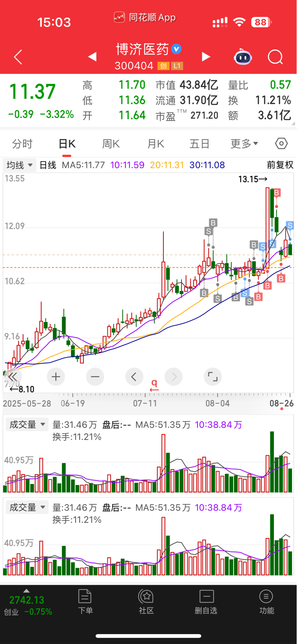Tap stock name 博济医药
297x644 pixels.
pyautogui.click(x=143, y=49)
